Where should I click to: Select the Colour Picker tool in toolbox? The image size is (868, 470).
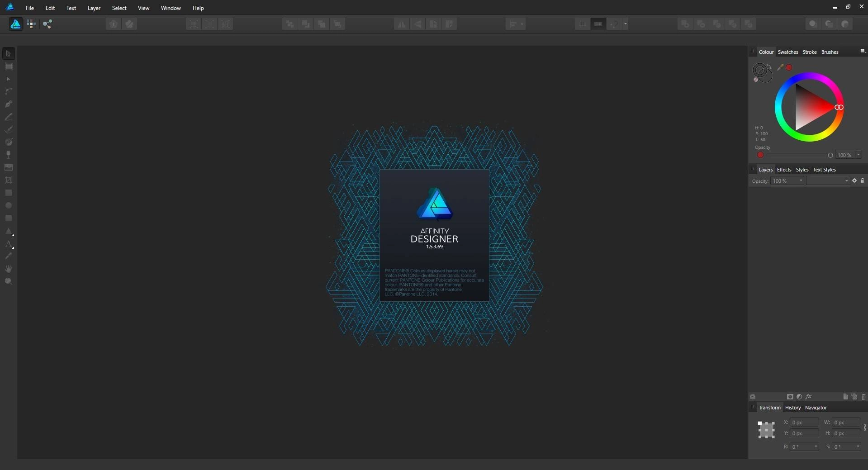click(8, 256)
